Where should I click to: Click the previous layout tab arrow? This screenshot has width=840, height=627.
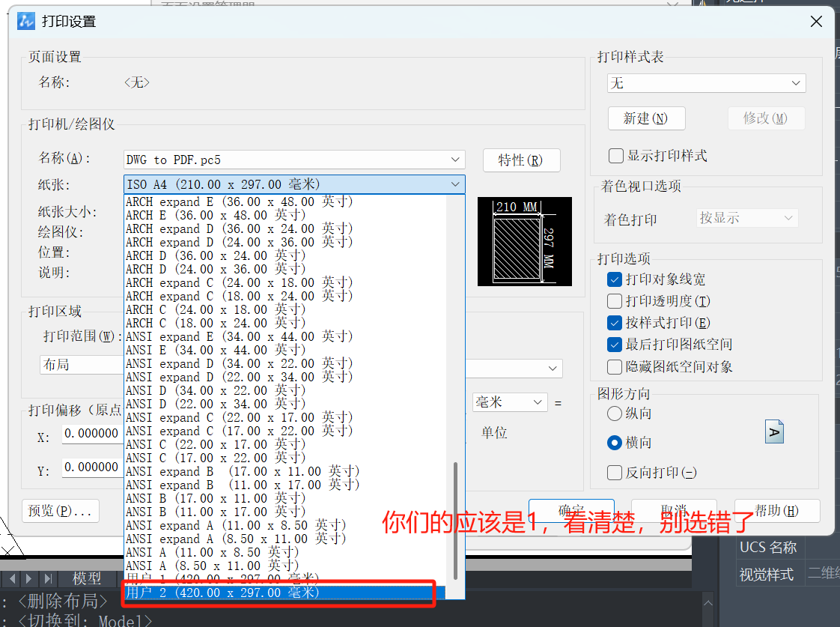[13, 579]
